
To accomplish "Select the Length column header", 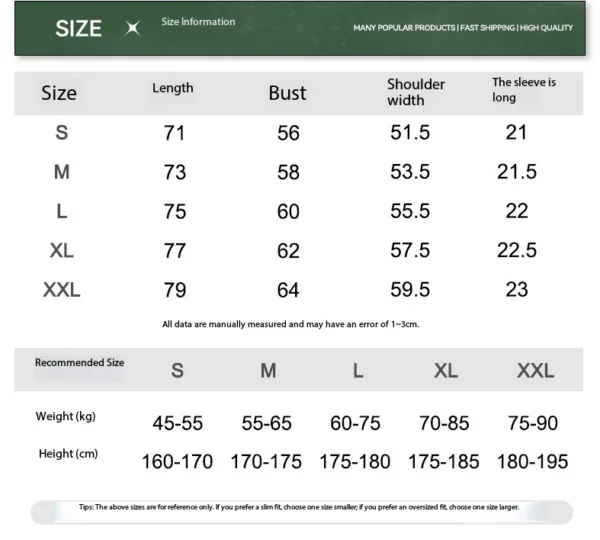I will [x=172, y=88].
